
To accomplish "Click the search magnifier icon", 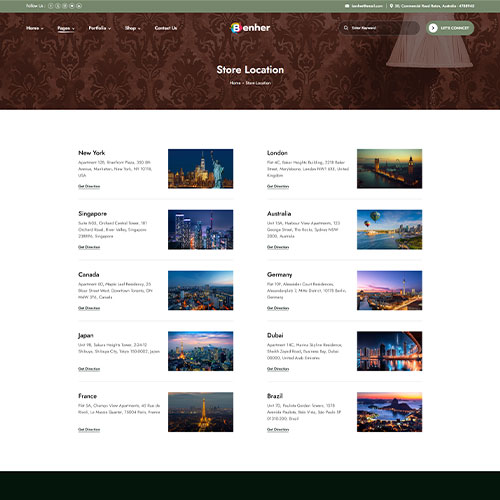I will (346, 28).
